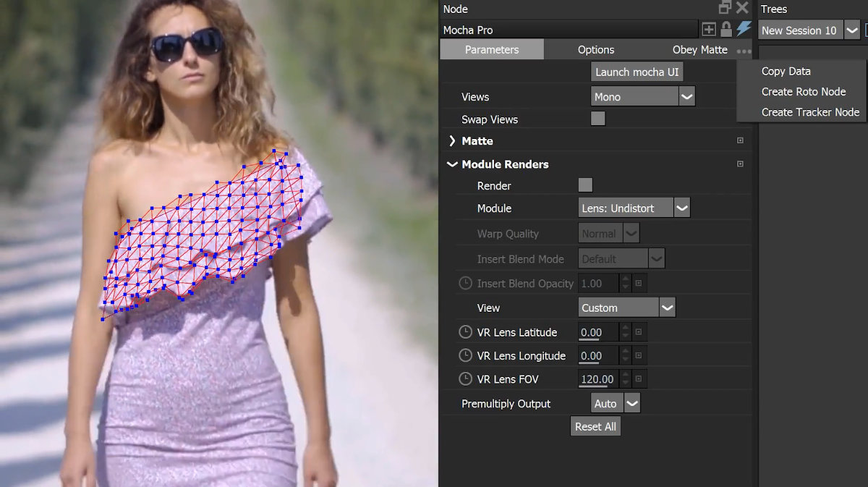Screen dimensions: 868x487
Task: Toggle the node lock padlock icon
Action: [x=726, y=30]
